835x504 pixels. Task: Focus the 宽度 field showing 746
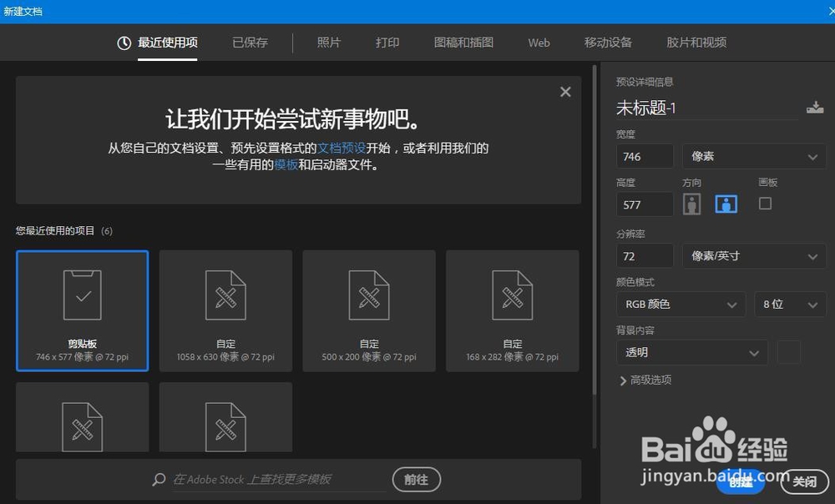click(x=645, y=157)
